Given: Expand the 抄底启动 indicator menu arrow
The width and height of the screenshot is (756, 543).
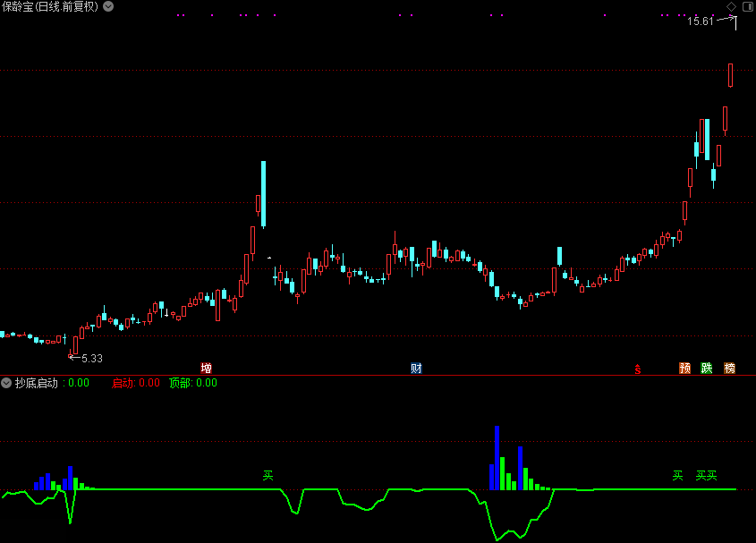Looking at the screenshot, I should pos(6,383).
